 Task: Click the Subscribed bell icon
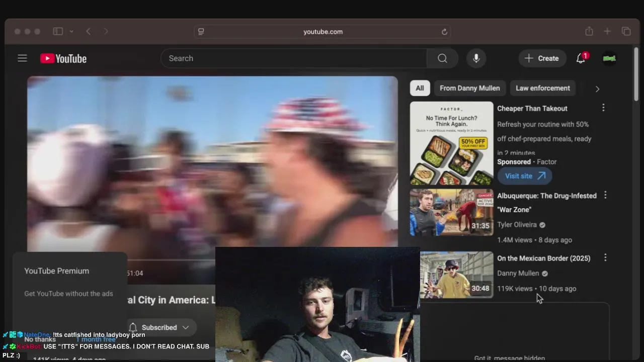pyautogui.click(x=133, y=327)
